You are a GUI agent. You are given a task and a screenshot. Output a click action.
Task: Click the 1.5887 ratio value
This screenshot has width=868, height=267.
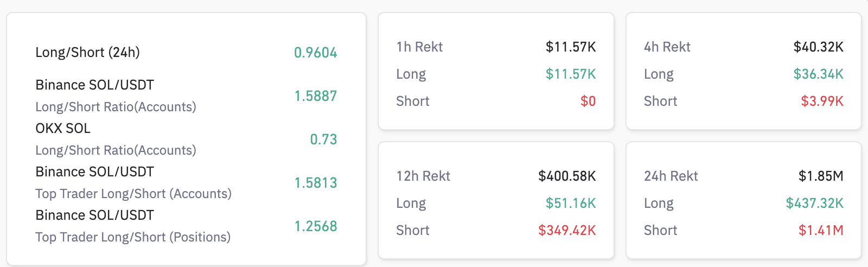click(315, 96)
